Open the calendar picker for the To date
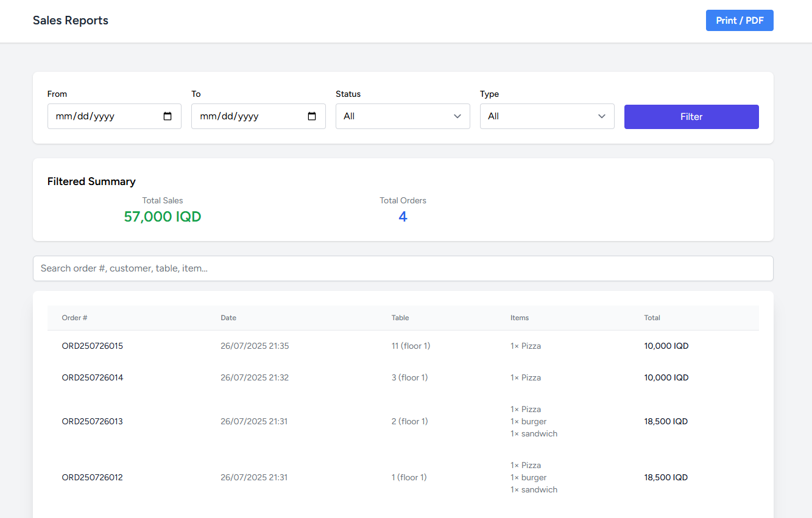The height and width of the screenshot is (518, 812). 312,116
